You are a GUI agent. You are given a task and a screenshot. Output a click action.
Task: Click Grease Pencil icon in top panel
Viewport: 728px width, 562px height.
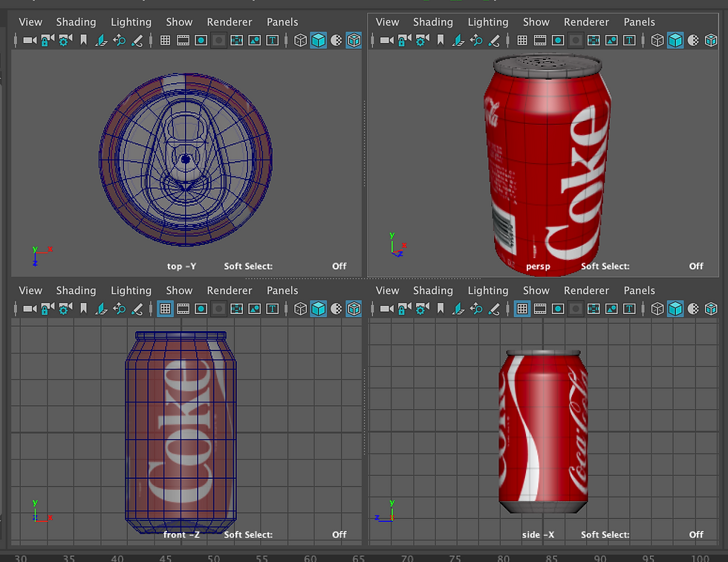[137, 40]
